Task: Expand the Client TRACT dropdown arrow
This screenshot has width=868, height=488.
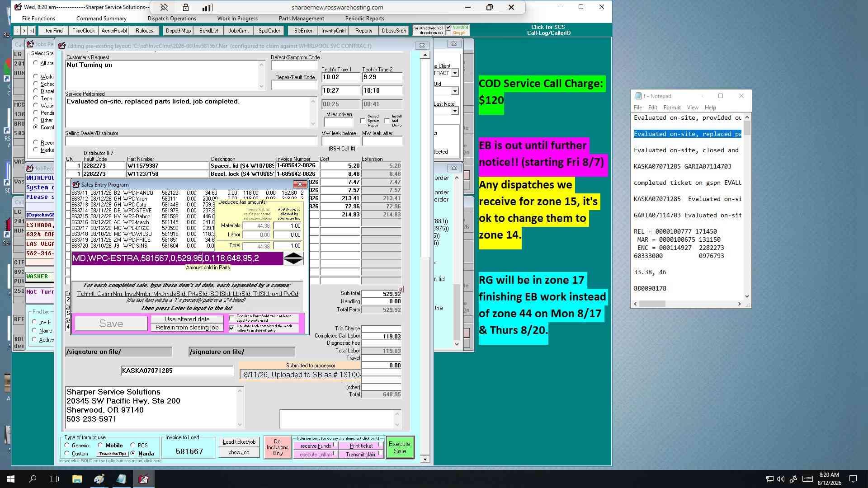Action: click(x=455, y=73)
